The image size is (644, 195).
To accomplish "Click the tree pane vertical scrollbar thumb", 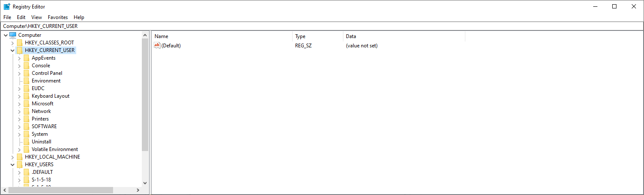I will (145, 95).
